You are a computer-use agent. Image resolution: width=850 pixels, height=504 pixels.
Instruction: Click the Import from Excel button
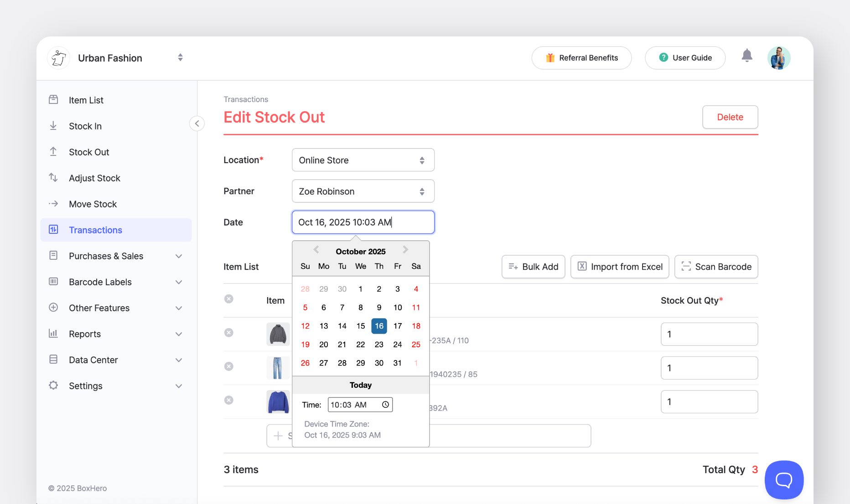click(x=619, y=267)
